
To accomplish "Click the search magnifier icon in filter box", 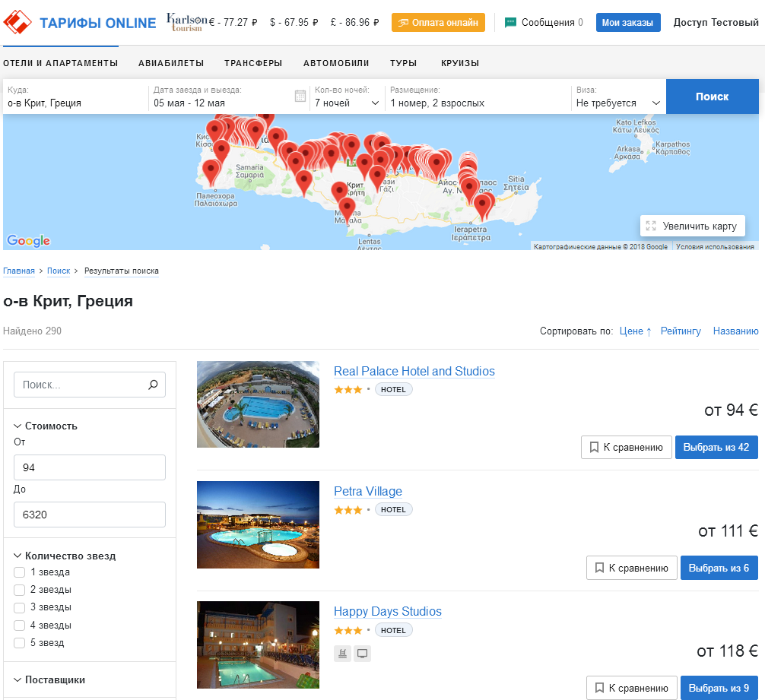I will click(153, 385).
